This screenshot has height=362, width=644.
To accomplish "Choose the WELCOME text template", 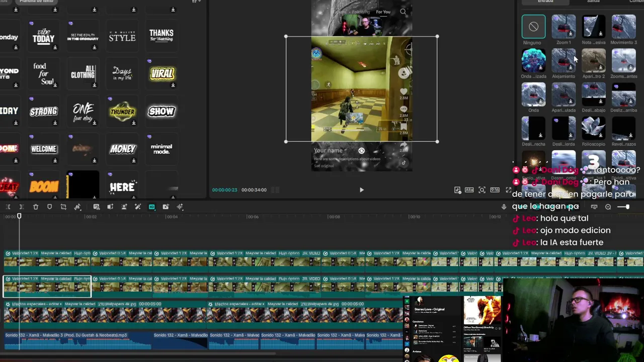I will click(44, 149).
